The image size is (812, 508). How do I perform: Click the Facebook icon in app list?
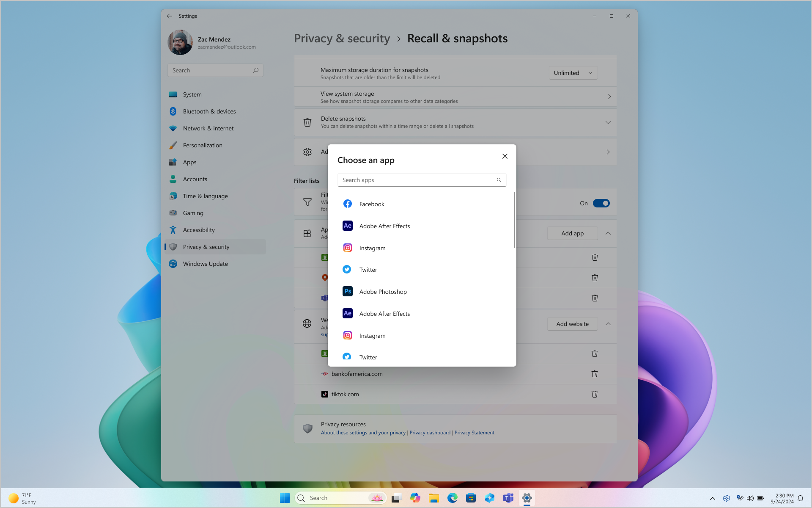pos(347,204)
